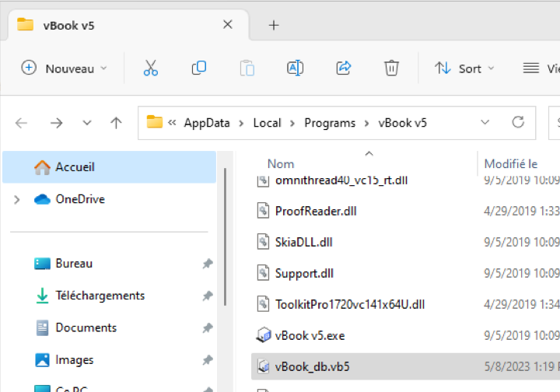
Task: Open the Nouveau dropdown menu
Action: click(64, 68)
